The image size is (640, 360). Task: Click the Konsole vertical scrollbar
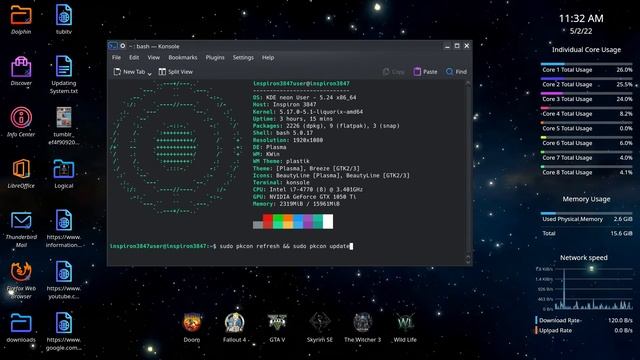click(468, 172)
